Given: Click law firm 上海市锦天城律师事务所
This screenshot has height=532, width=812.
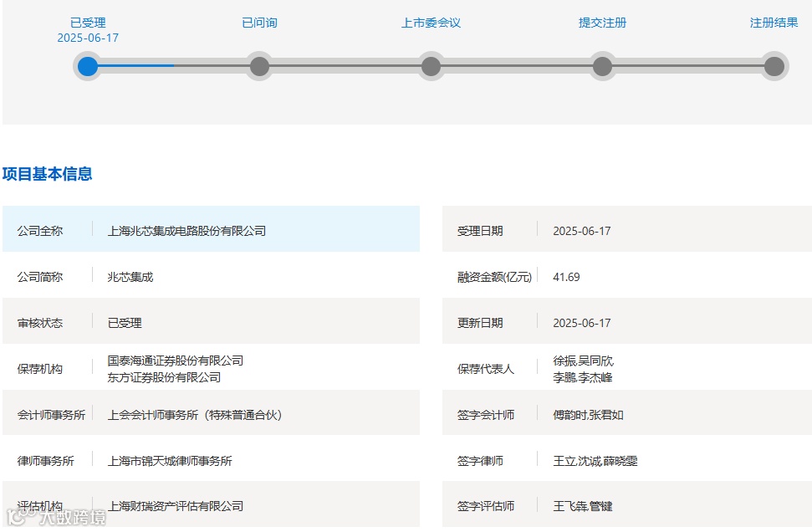Looking at the screenshot, I should 169,461.
